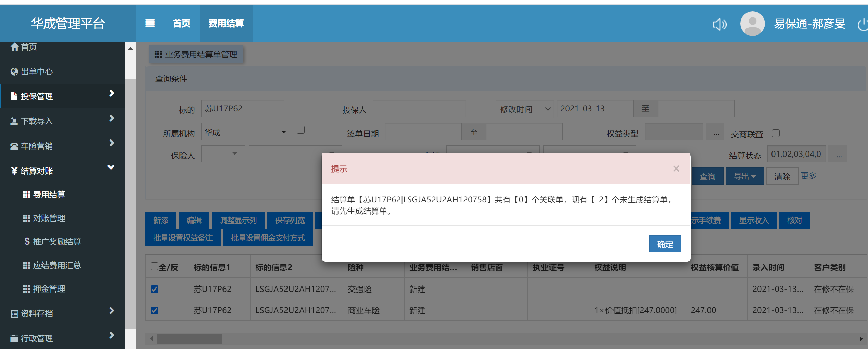Screen dimensions: 868x349
Task: Click the grid icon in 业务费用结算单管理 tab
Action: coord(158,54)
